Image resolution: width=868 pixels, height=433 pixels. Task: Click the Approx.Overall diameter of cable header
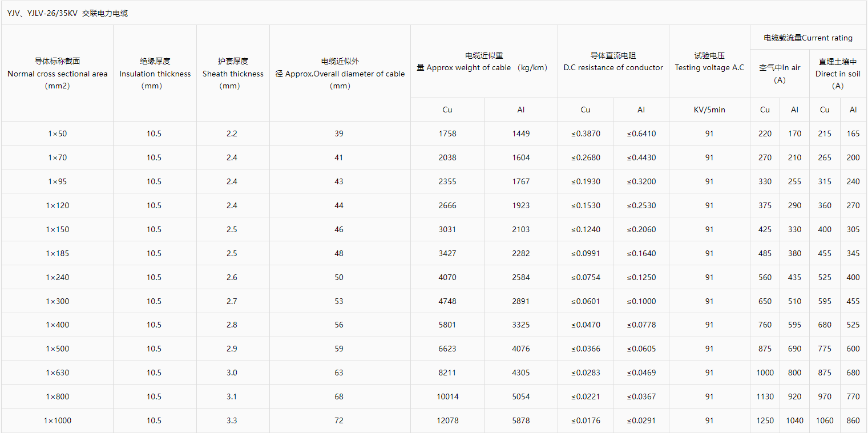tap(340, 74)
